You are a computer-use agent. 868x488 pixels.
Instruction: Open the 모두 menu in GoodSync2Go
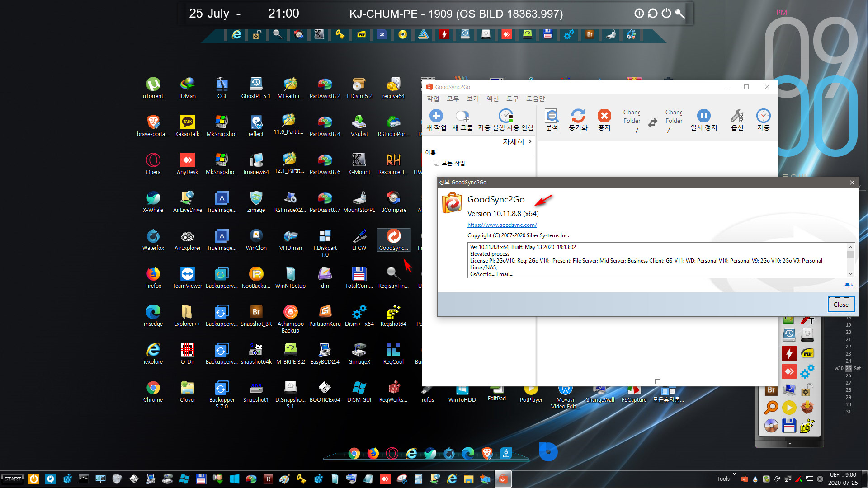pyautogui.click(x=453, y=99)
